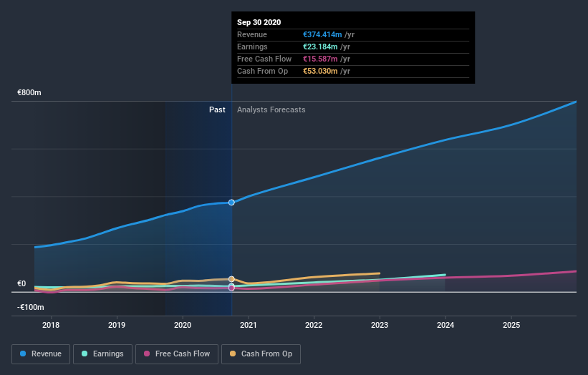This screenshot has height=375, width=588.
Task: Select the 2022 x-axis label
Action: click(314, 325)
